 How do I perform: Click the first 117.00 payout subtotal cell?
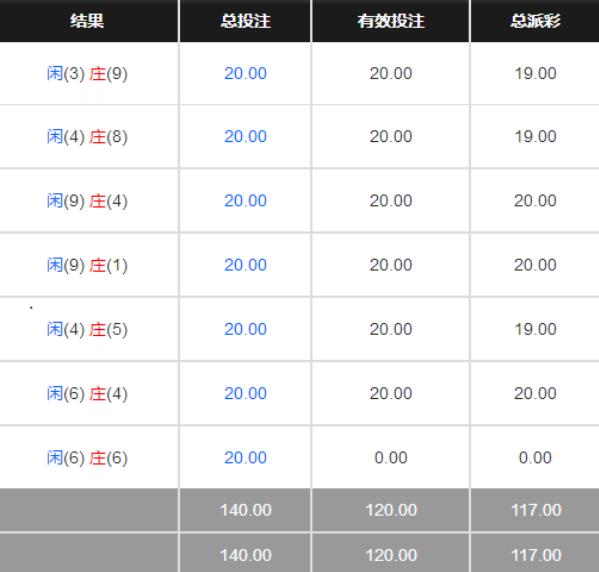tap(536, 510)
